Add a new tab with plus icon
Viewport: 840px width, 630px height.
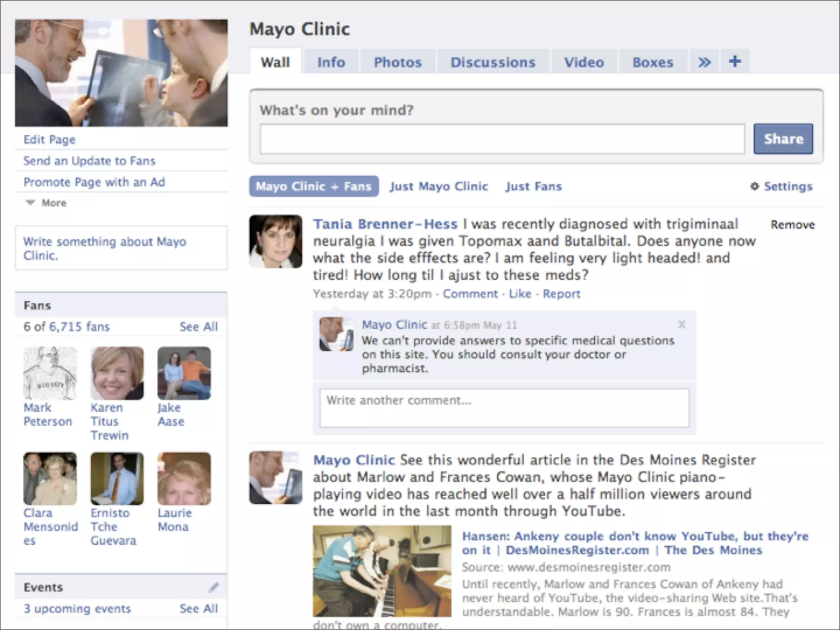pos(735,62)
